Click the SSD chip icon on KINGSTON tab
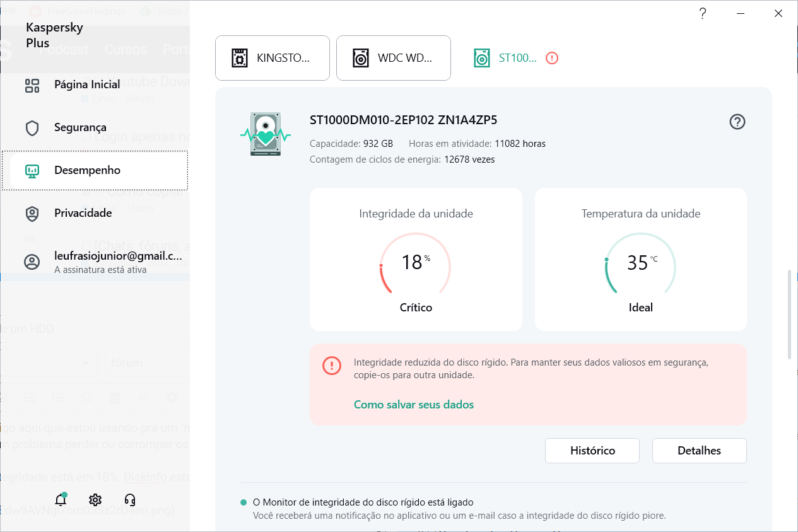This screenshot has height=532, width=798. coord(240,58)
